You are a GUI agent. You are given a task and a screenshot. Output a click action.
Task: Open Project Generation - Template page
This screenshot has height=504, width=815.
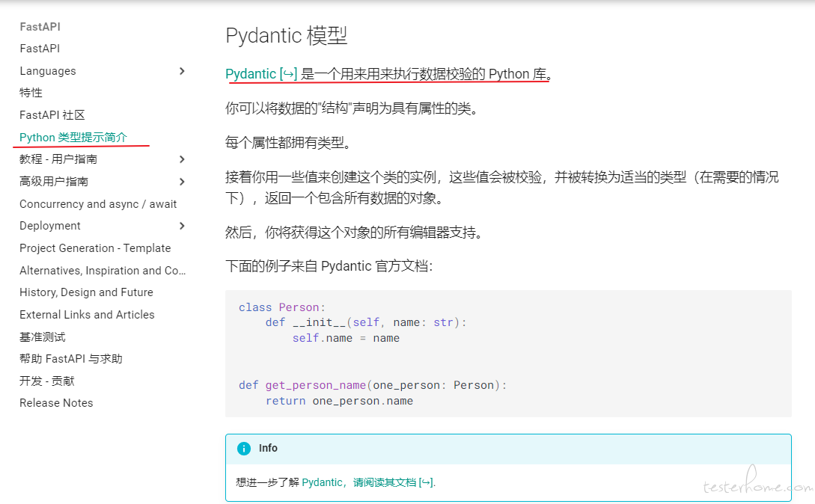point(95,248)
